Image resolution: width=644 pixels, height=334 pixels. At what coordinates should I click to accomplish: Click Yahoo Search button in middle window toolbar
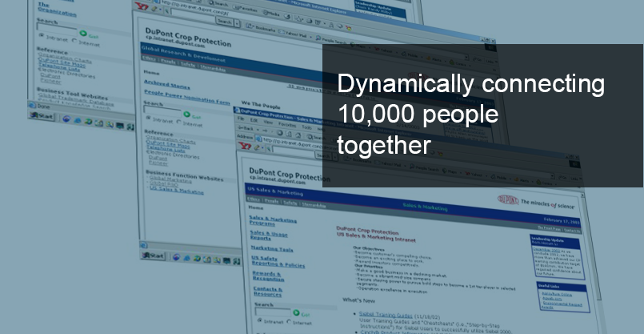pyautogui.click(x=224, y=22)
